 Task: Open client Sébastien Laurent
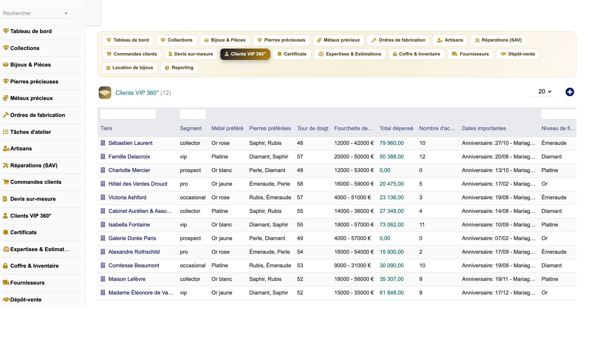pyautogui.click(x=130, y=143)
